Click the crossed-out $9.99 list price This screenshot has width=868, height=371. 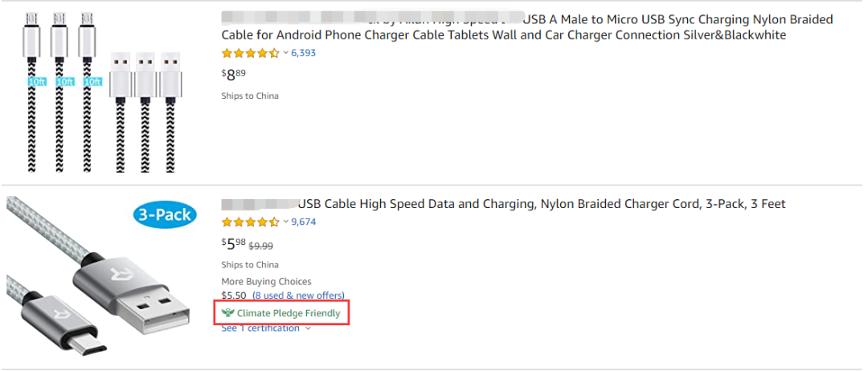tap(261, 246)
